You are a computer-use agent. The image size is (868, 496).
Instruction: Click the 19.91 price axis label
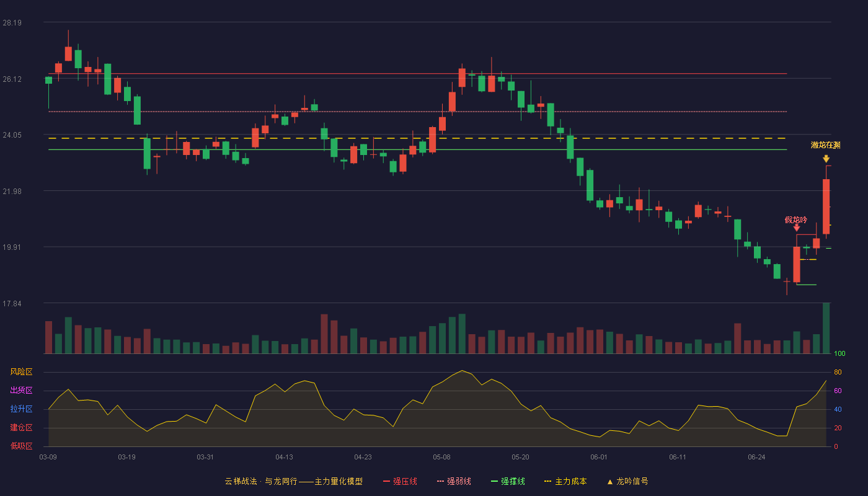pos(12,247)
